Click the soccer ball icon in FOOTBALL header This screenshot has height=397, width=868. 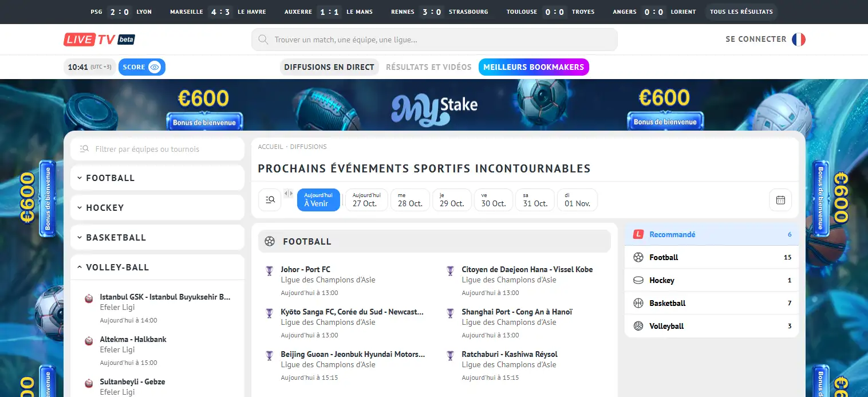tap(270, 242)
